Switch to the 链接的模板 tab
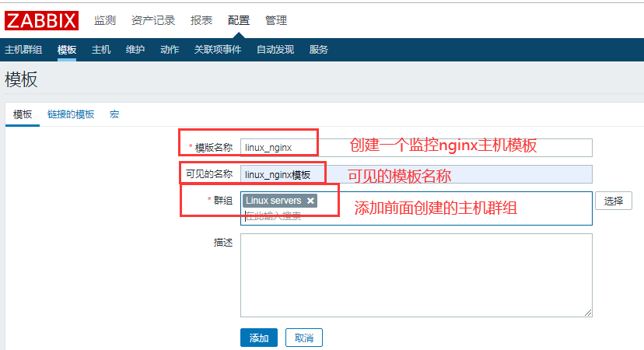Viewport: 644px width, 350px height. click(x=71, y=114)
